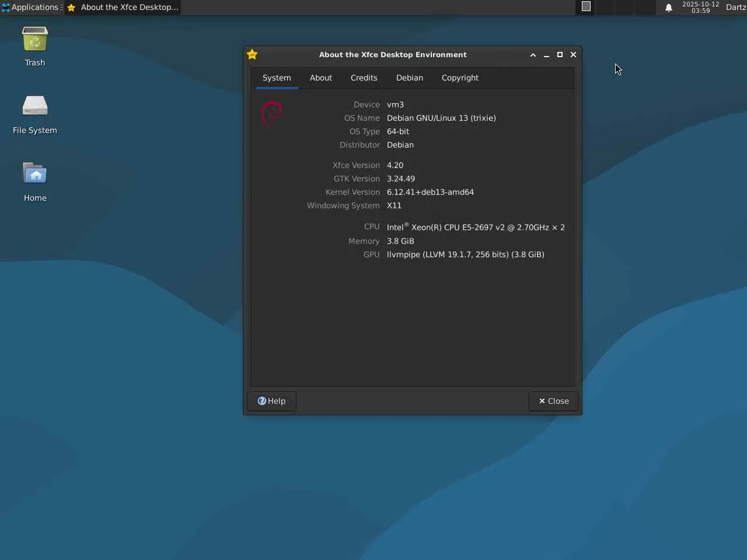Click the 'Distributor' label
Screen dimensions: 747x560
(x=359, y=145)
